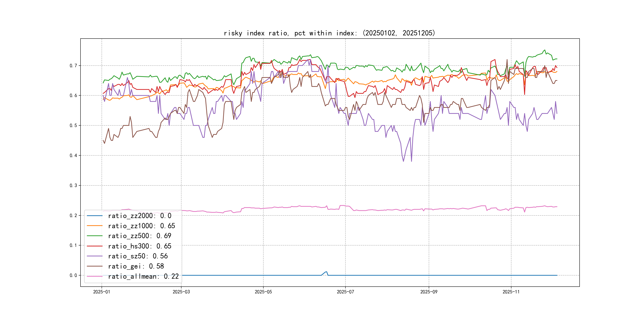Click the pink ratio_allmean legend line swatch
Viewport: 644px width, 322px height.
[94, 276]
